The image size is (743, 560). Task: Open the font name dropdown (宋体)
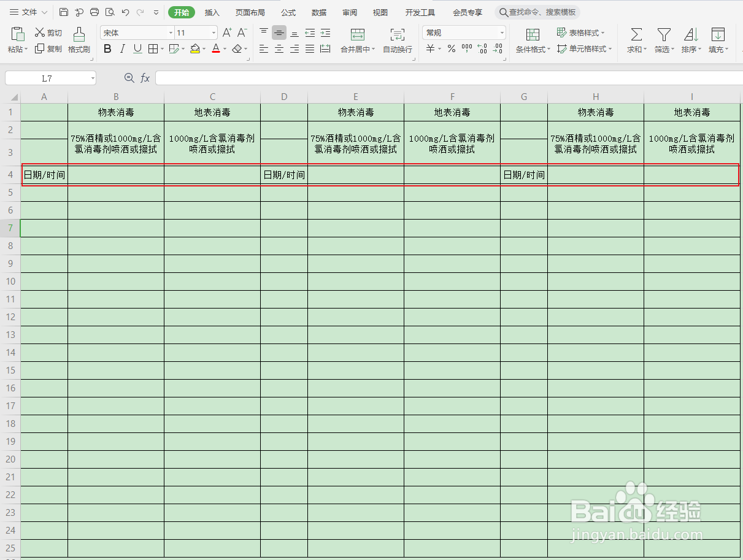click(171, 33)
